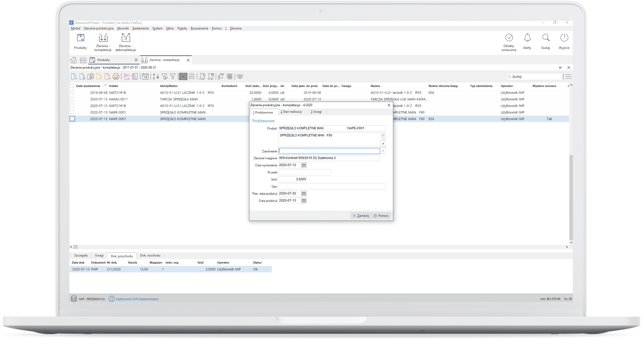
Task: Select the 1 Podstawowe dialog tab
Action: pos(263,112)
